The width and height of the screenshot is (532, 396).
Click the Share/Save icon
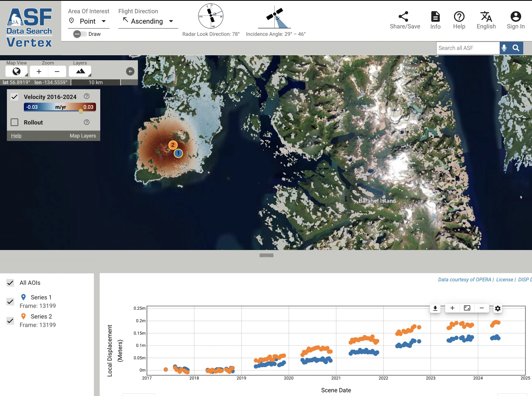pos(403,16)
